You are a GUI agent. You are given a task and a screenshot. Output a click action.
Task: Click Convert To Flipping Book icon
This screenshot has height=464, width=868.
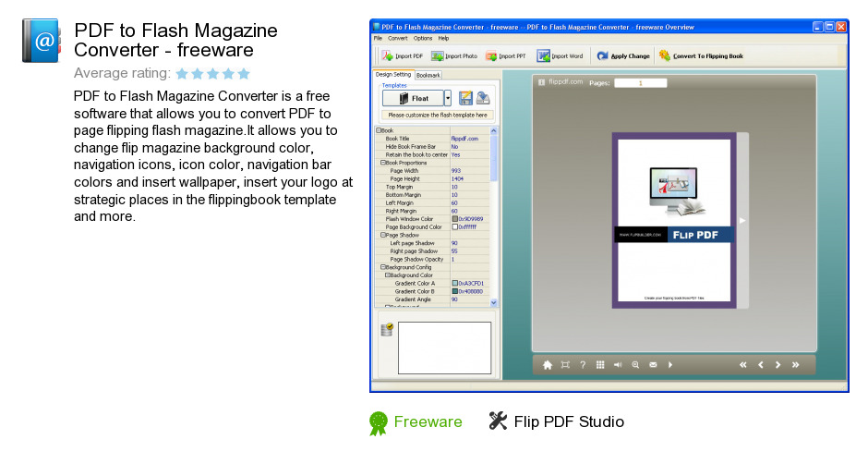[664, 55]
